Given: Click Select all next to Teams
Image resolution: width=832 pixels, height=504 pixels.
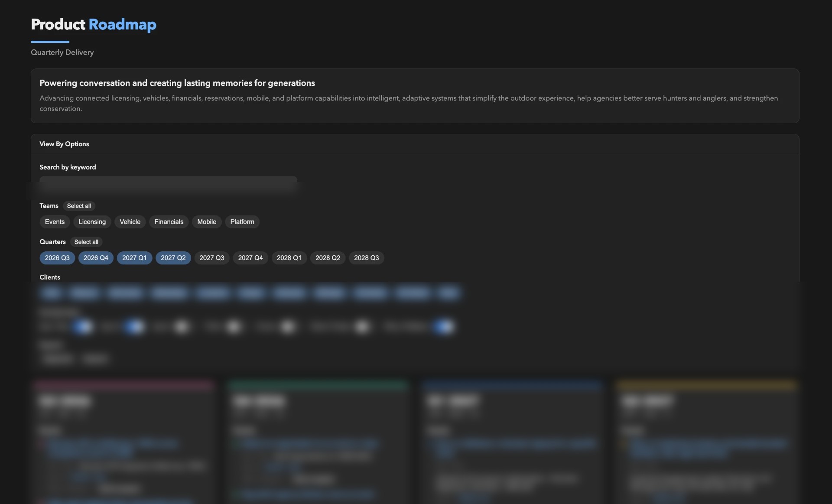Looking at the screenshot, I should (x=79, y=206).
